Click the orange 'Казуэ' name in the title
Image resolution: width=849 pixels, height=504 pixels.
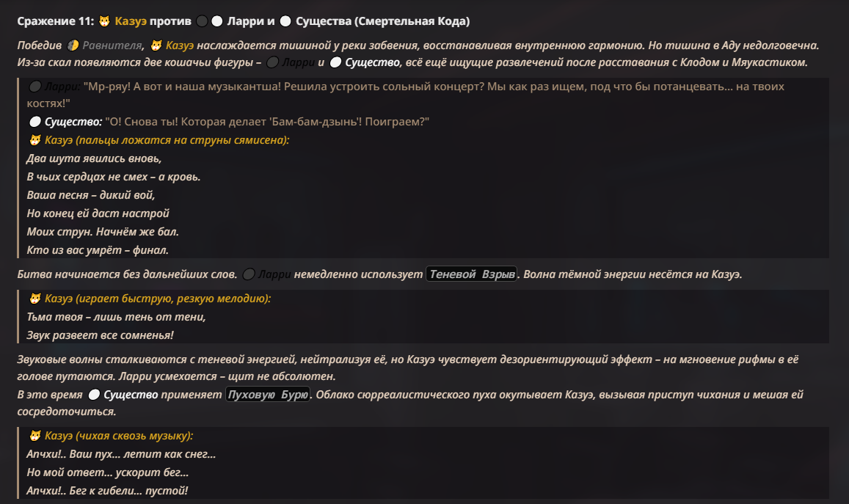click(x=131, y=21)
